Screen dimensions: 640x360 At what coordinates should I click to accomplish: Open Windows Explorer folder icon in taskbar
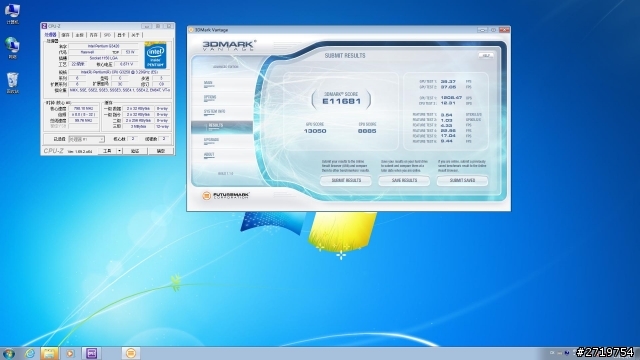(x=49, y=353)
